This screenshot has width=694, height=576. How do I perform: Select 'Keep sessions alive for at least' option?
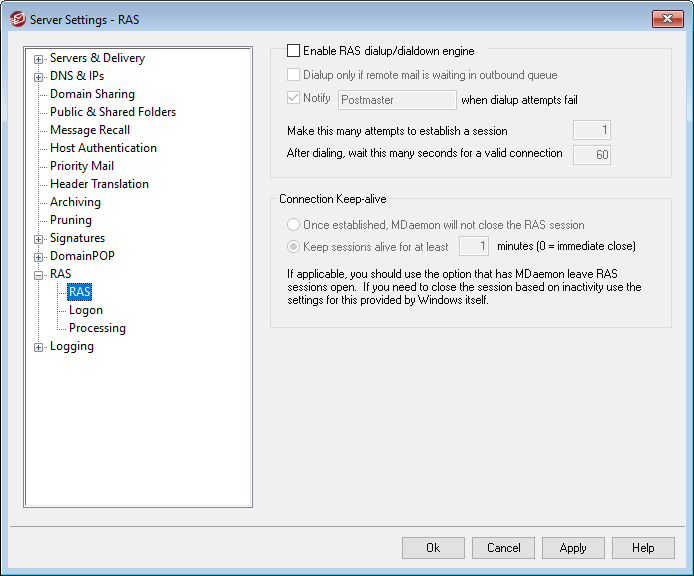pos(294,246)
